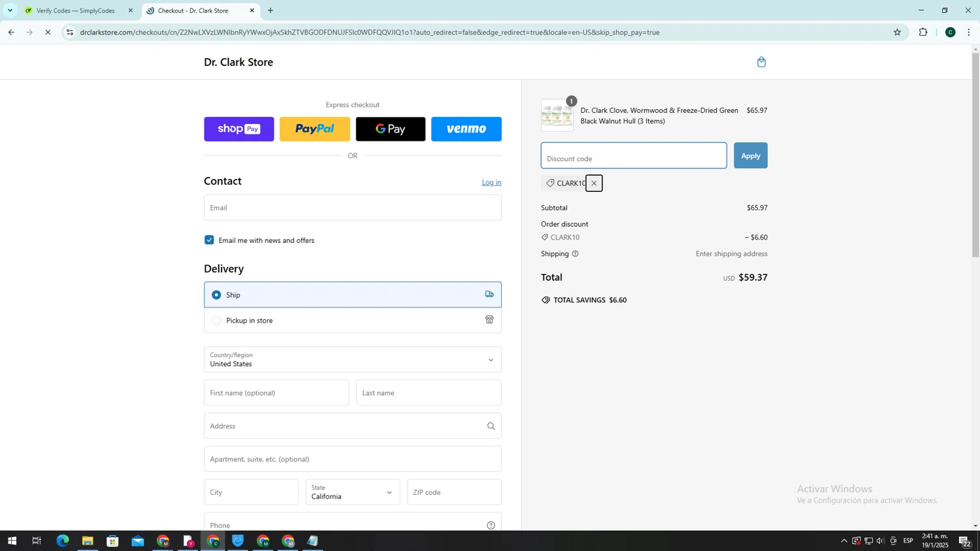The image size is (980, 551).
Task: Stop page loading button
Action: [x=48, y=32]
